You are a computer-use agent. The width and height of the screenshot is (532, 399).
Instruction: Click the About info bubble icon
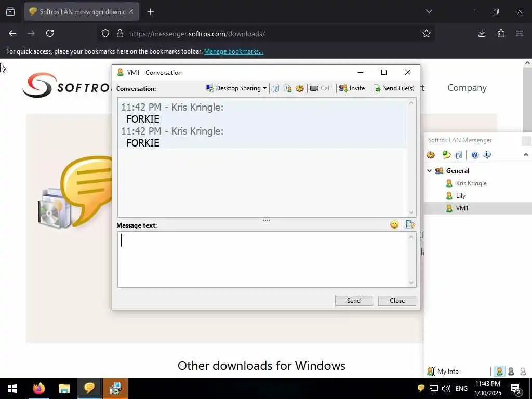pos(487,155)
